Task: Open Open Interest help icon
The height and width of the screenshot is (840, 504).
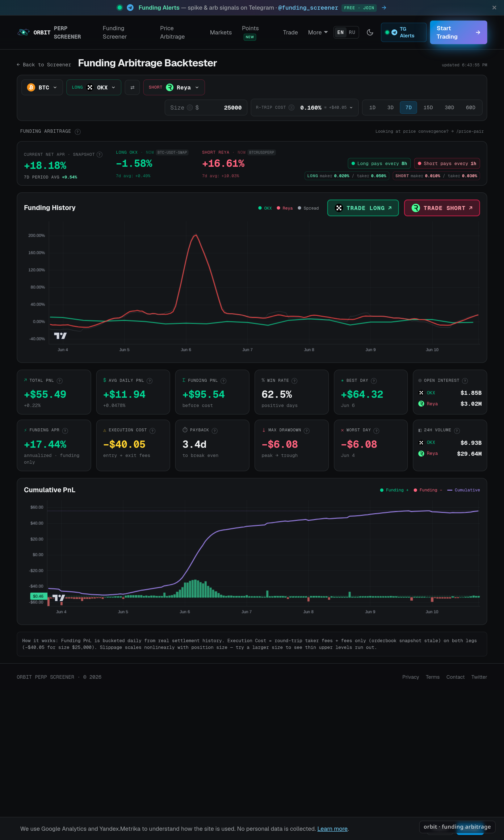Action: point(465,381)
